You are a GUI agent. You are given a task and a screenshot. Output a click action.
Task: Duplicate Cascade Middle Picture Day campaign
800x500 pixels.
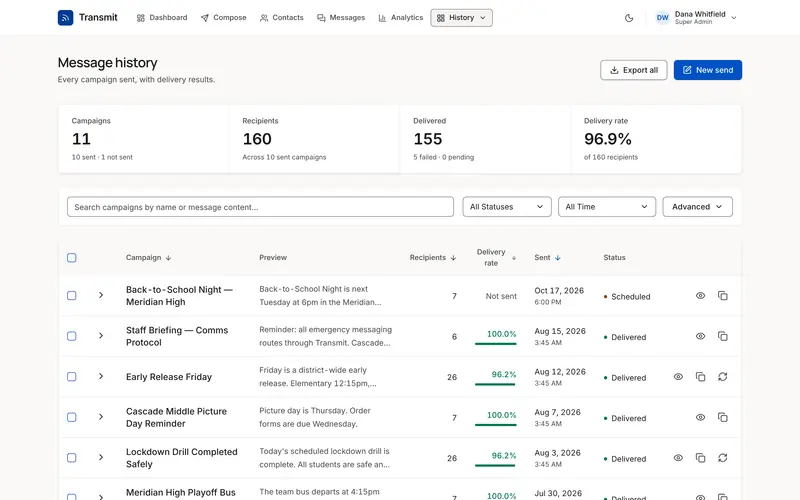(722, 417)
